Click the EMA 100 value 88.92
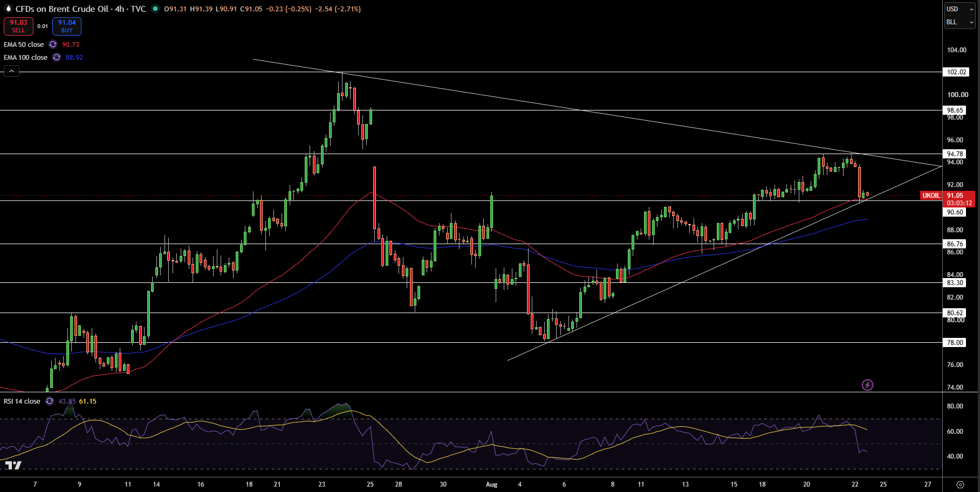 pyautogui.click(x=74, y=58)
